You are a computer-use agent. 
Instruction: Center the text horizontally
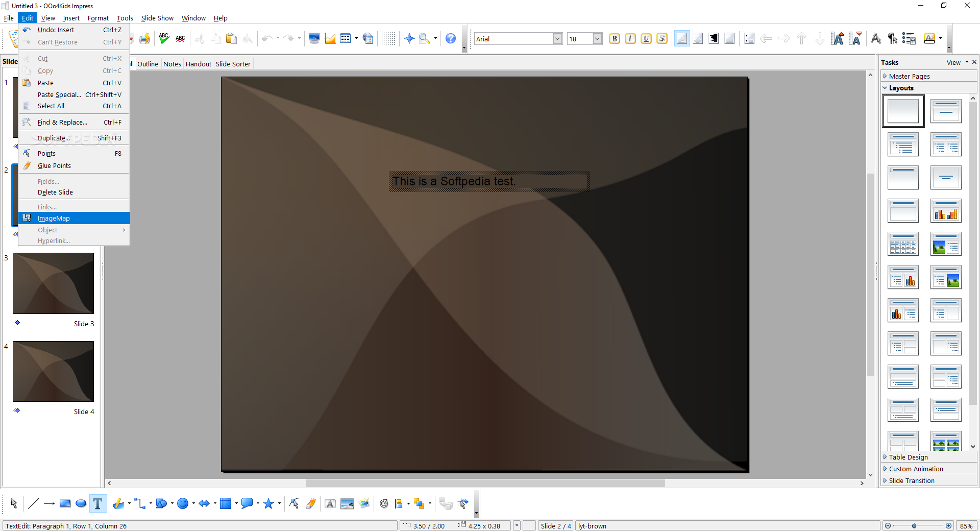pos(698,38)
